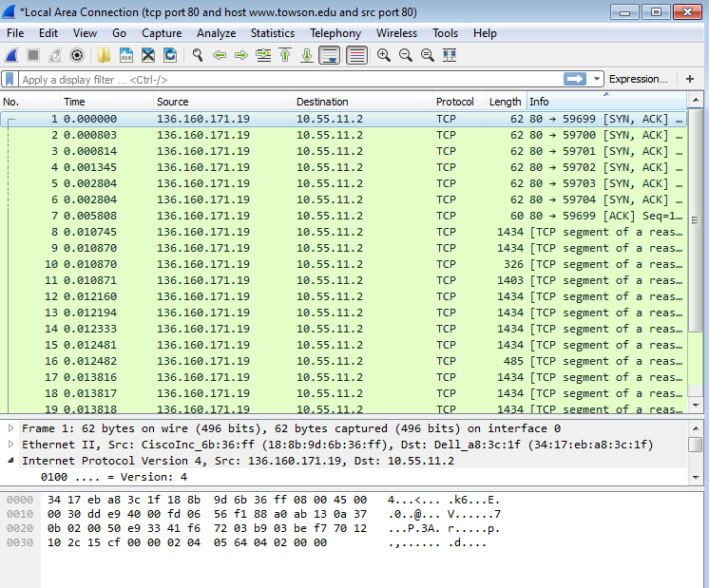Start a new capture with the shark fin icon
The height and width of the screenshot is (588, 709).
pos(11,56)
